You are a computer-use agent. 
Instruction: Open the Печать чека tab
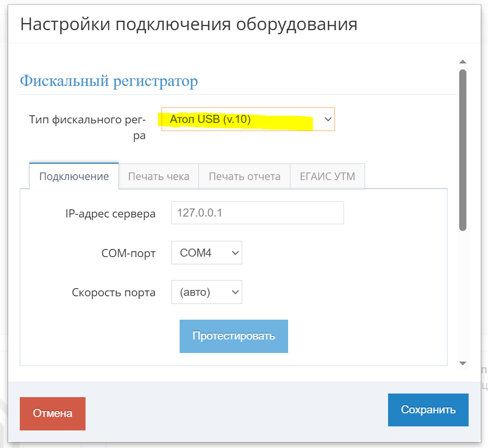[x=158, y=176]
